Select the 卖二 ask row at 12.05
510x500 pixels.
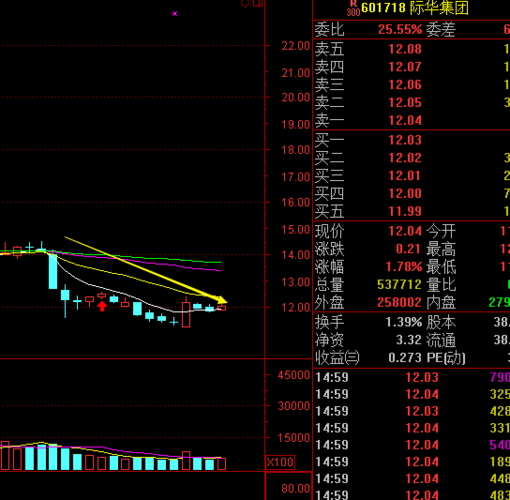coord(412,103)
